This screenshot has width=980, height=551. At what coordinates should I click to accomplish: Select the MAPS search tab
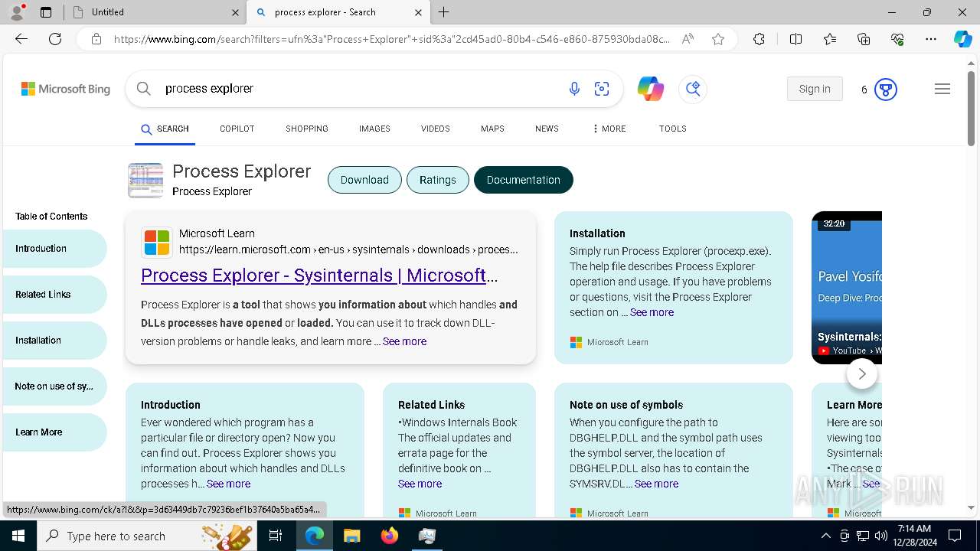[492, 129]
